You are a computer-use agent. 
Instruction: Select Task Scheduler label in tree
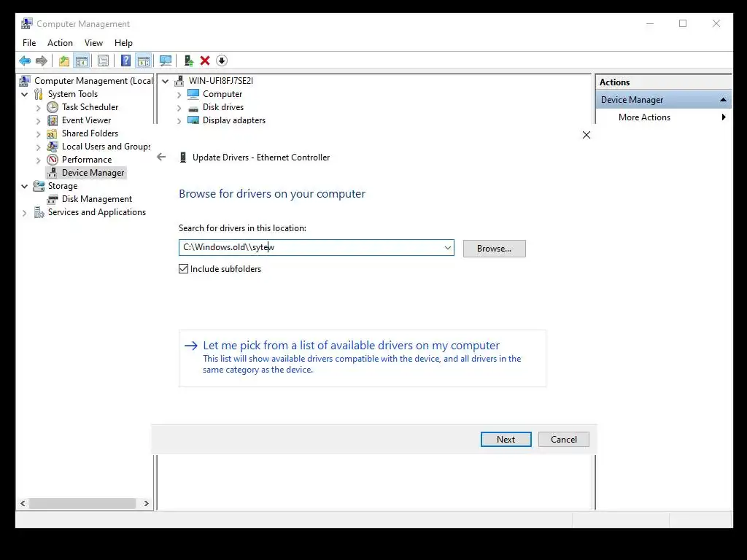coord(90,107)
